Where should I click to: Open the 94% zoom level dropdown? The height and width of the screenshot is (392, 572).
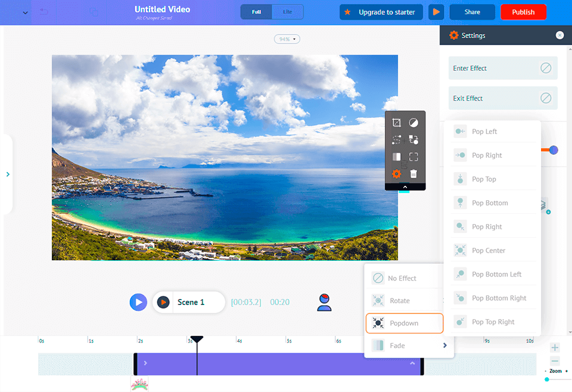pyautogui.click(x=287, y=39)
